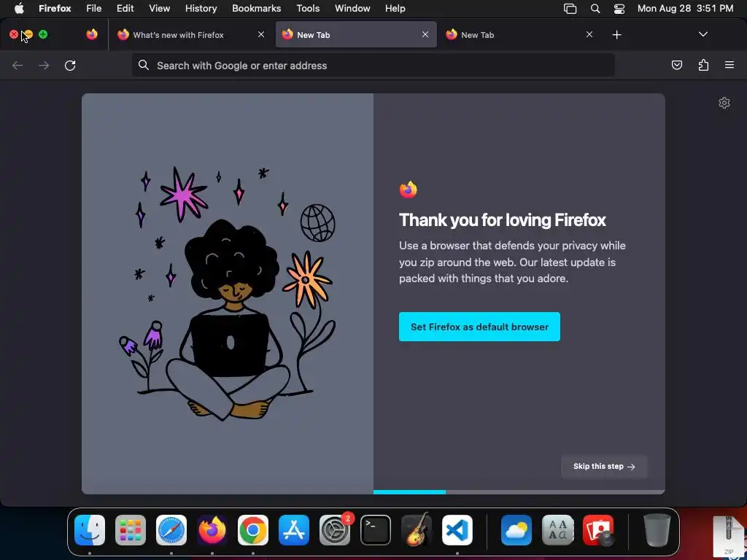Open App Store from the Dock
747x560 pixels.
pyautogui.click(x=294, y=530)
